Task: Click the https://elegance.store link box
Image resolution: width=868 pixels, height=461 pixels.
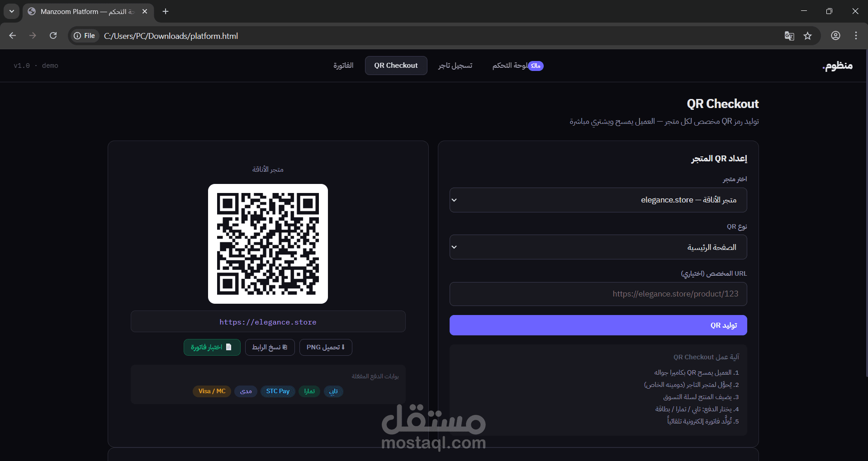Action: coord(268,322)
